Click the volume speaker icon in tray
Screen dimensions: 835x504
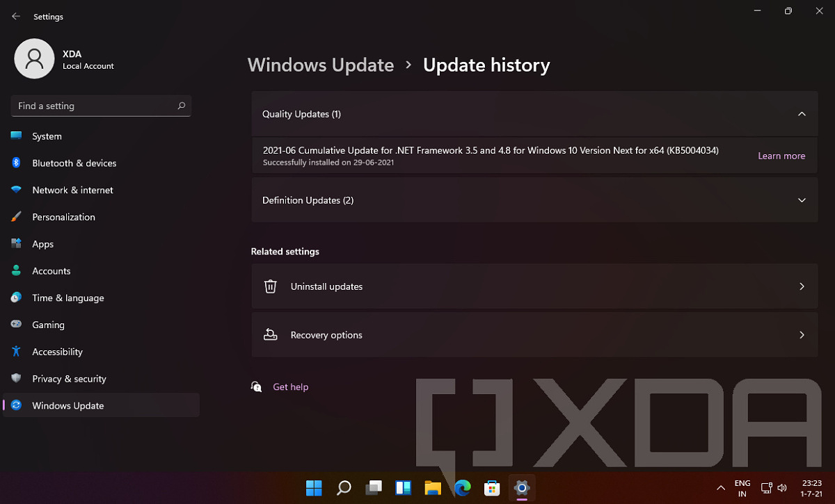pyautogui.click(x=782, y=488)
